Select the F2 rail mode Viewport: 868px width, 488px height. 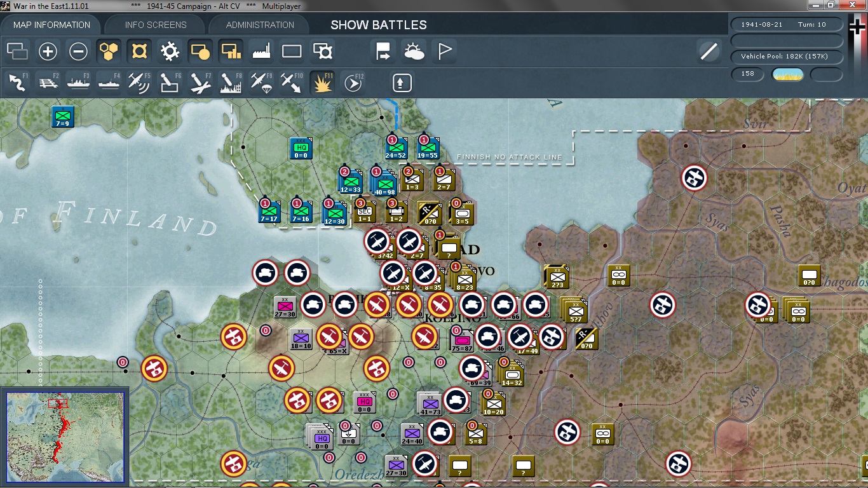click(x=48, y=83)
